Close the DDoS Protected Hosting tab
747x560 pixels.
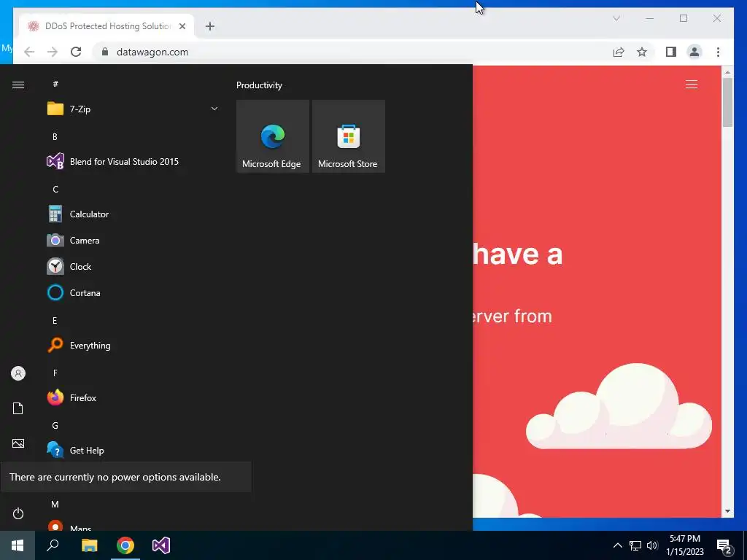pyautogui.click(x=182, y=26)
